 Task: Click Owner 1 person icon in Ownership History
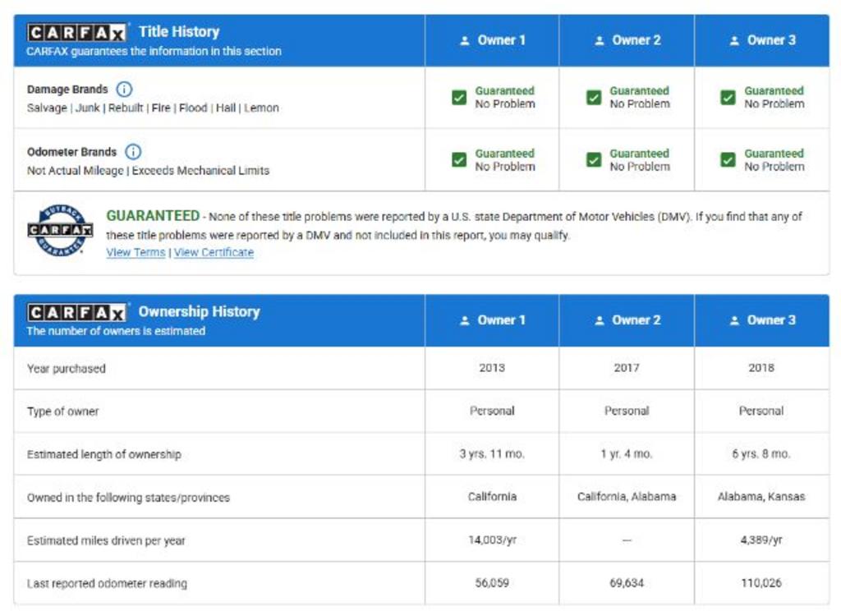[465, 321]
